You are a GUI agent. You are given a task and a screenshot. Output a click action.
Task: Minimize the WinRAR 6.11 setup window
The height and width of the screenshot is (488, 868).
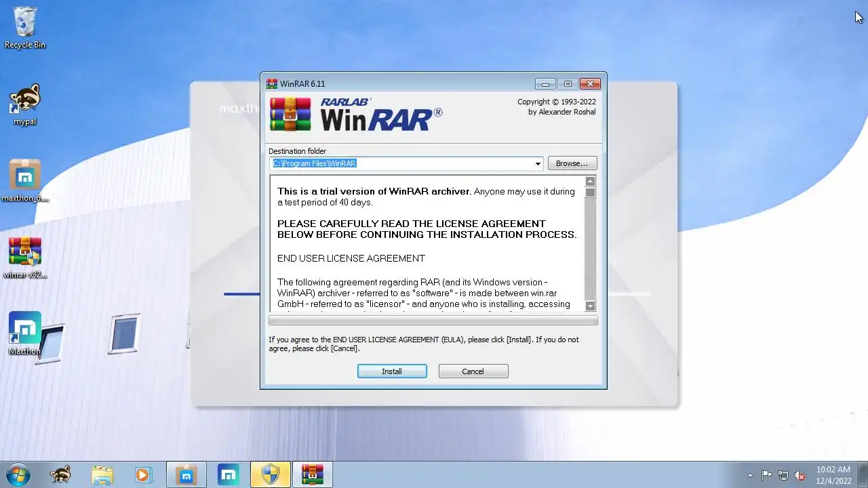(545, 84)
